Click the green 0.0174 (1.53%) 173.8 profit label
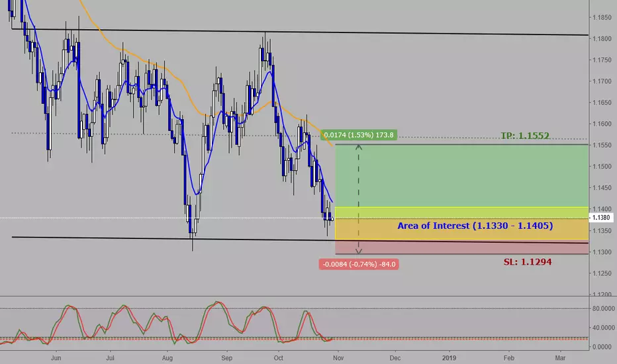Viewport: 617px width, 364px height. point(358,135)
